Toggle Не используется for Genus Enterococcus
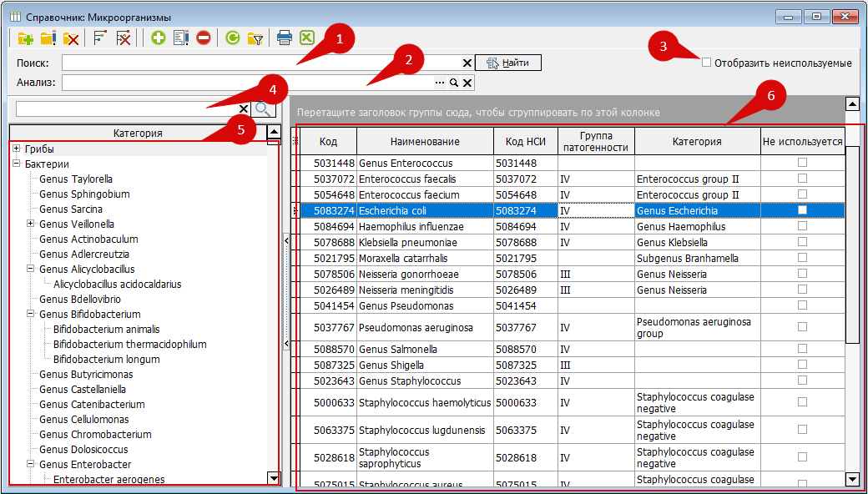The image size is (868, 494). (x=802, y=163)
